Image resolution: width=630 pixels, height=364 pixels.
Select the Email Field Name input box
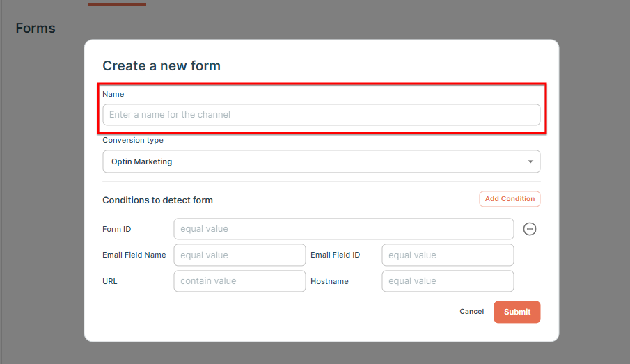pyautogui.click(x=240, y=255)
